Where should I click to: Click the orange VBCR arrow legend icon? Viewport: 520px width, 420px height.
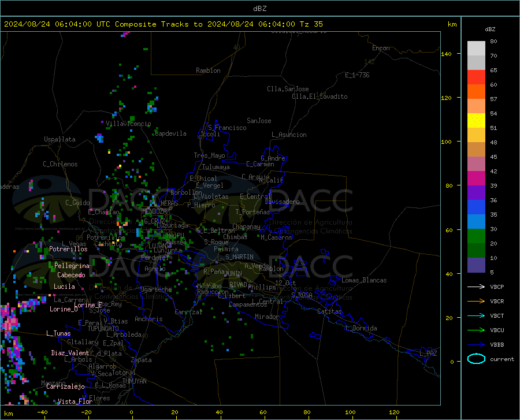point(476,301)
